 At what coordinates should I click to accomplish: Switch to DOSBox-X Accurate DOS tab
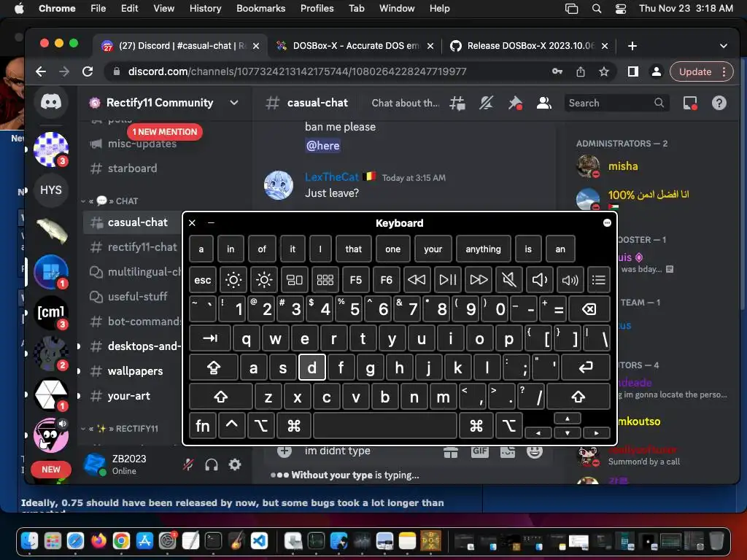pyautogui.click(x=356, y=46)
